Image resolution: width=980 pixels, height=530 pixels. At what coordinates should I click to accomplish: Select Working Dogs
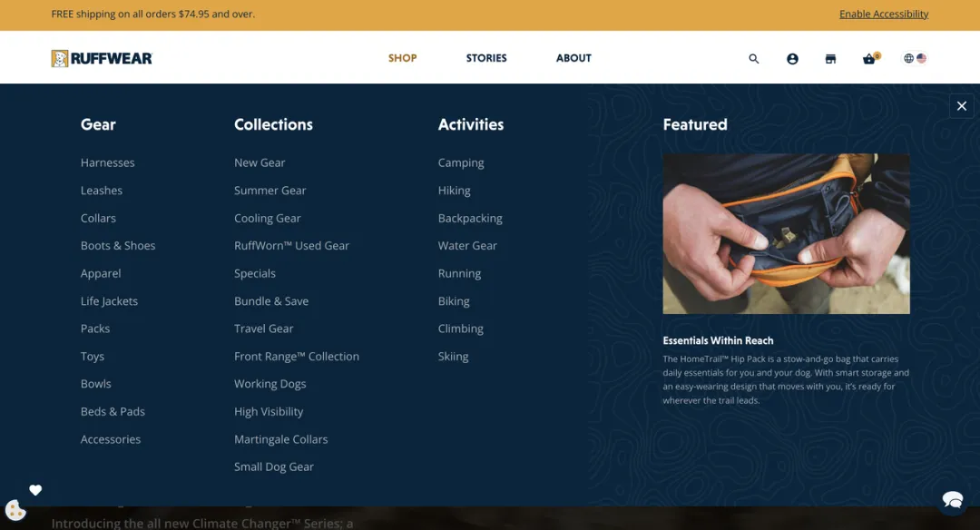(x=270, y=384)
